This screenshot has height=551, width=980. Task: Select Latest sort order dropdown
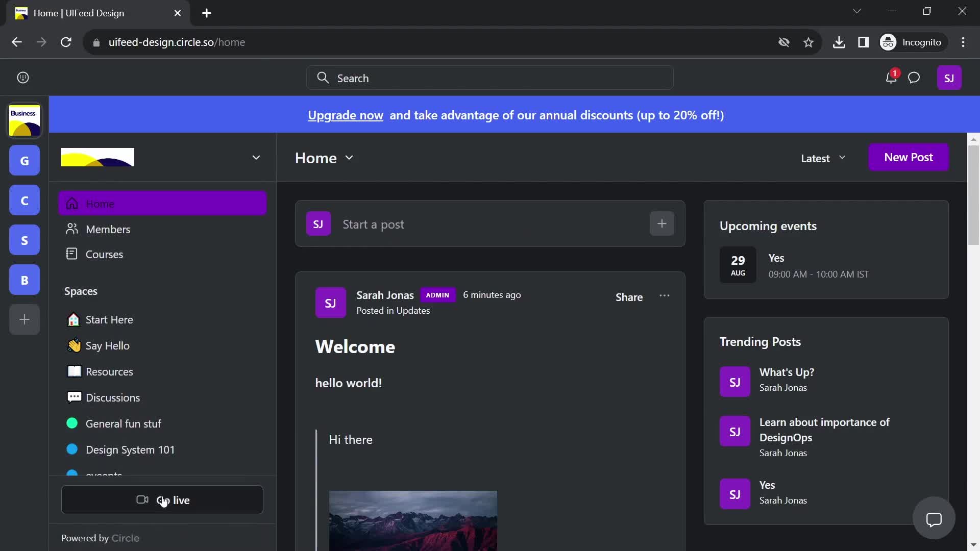822,158
